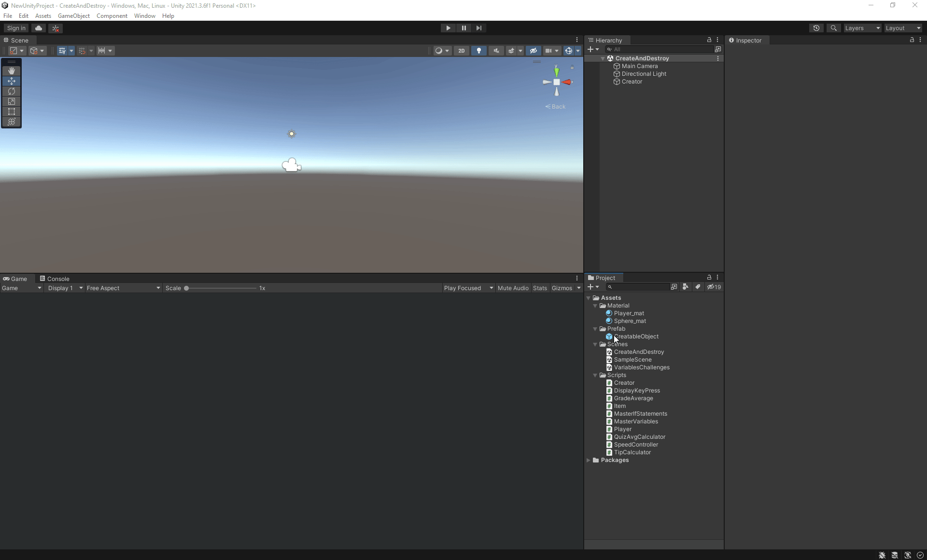Select the Rotate tool in the Scene toolbar

(12, 91)
